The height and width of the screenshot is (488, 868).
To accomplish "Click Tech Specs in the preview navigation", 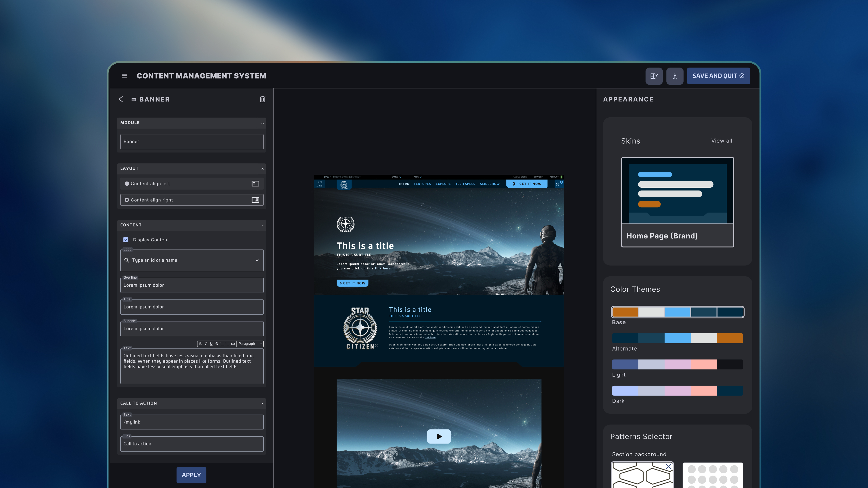I will click(x=465, y=184).
